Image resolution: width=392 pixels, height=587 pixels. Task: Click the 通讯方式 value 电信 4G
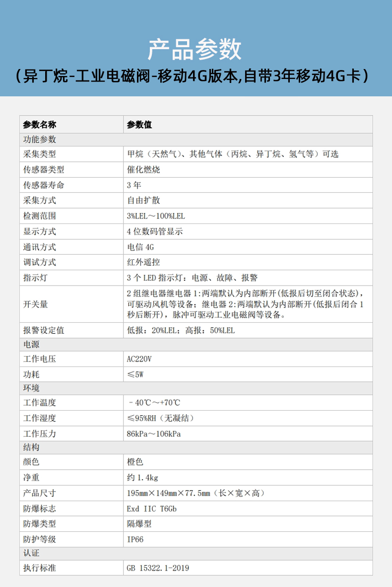[x=140, y=247]
